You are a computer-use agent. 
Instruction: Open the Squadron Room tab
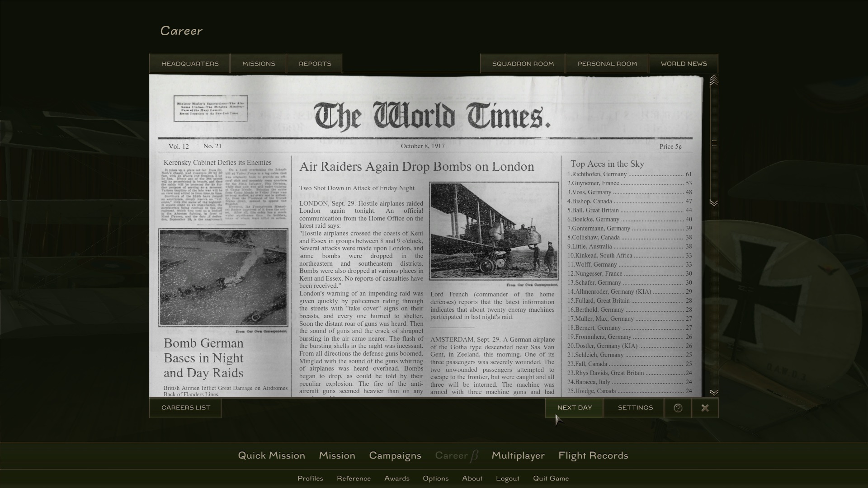[522, 63]
